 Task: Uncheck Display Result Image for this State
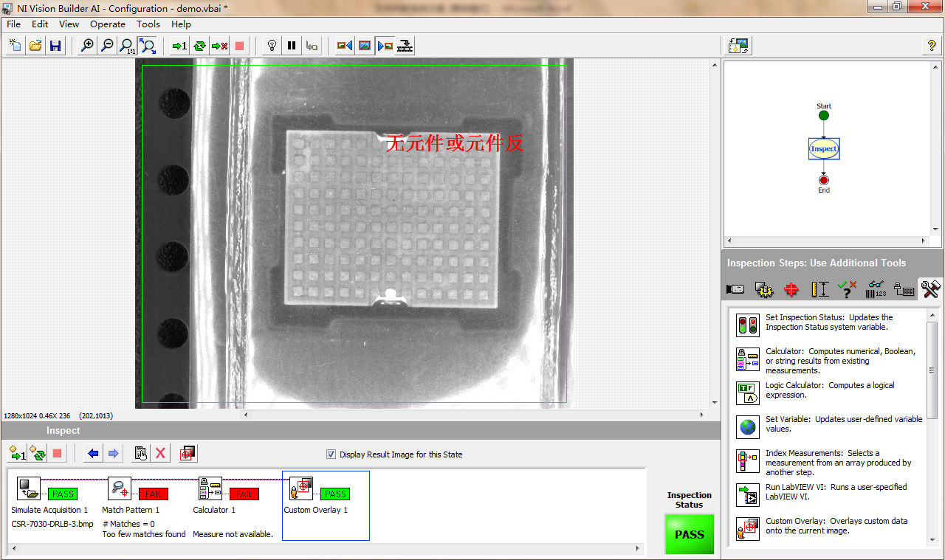pos(331,454)
